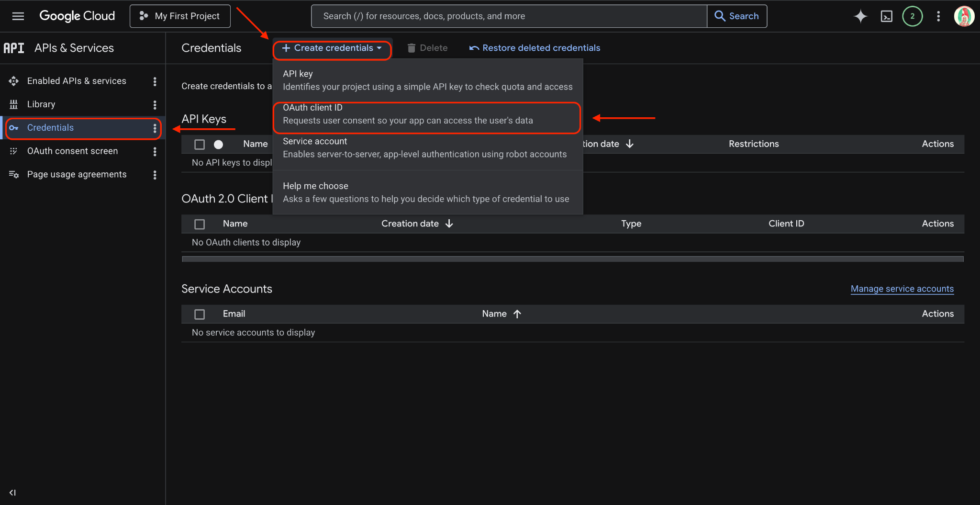This screenshot has height=505, width=980.
Task: Focus the resource search field
Action: 509,16
